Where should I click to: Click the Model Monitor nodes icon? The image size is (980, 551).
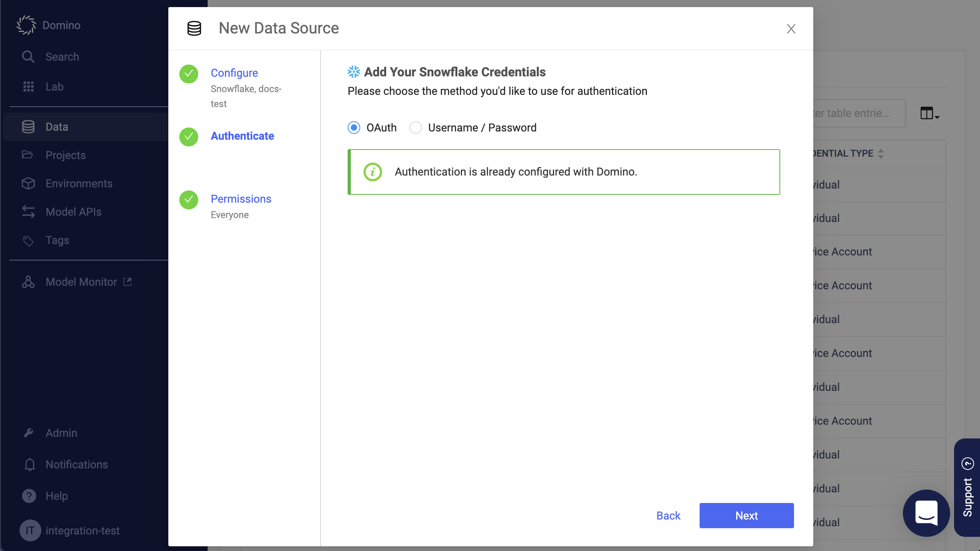click(28, 282)
